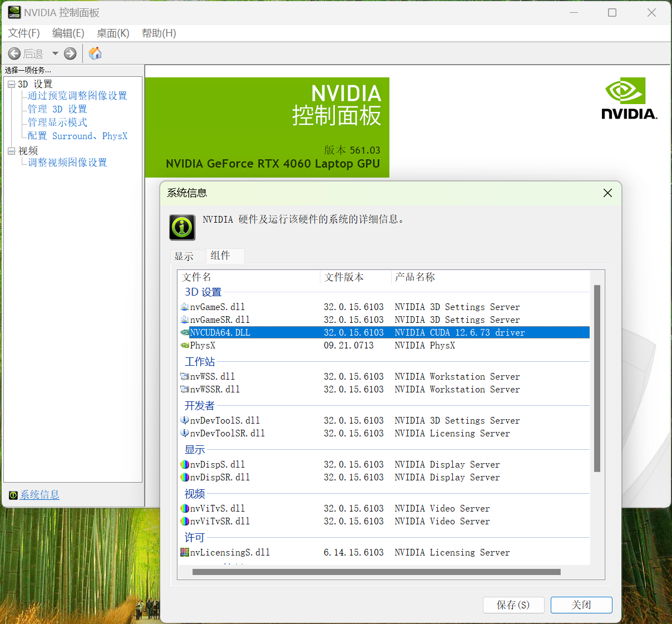Click the 关闭 button
Viewport: 672px width, 624px height.
pyautogui.click(x=581, y=605)
